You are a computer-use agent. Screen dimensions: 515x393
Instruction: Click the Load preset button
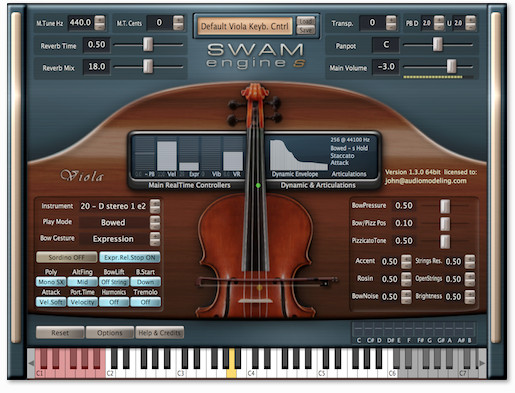(306, 21)
